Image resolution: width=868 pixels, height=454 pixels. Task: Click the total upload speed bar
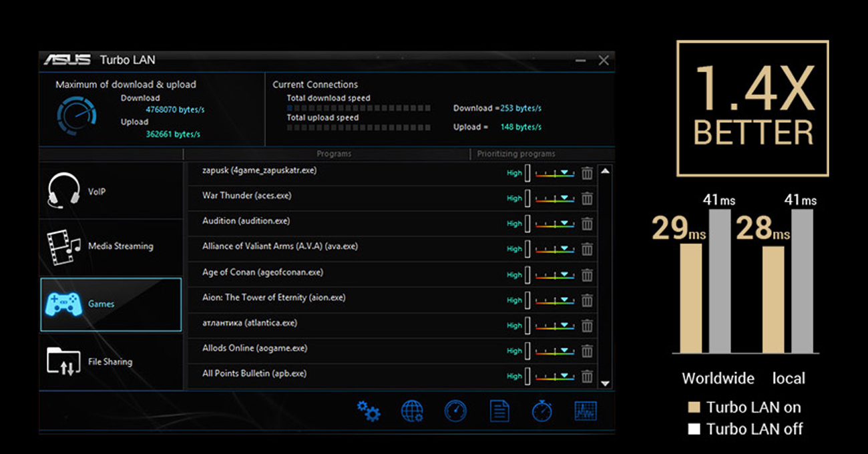[359, 128]
